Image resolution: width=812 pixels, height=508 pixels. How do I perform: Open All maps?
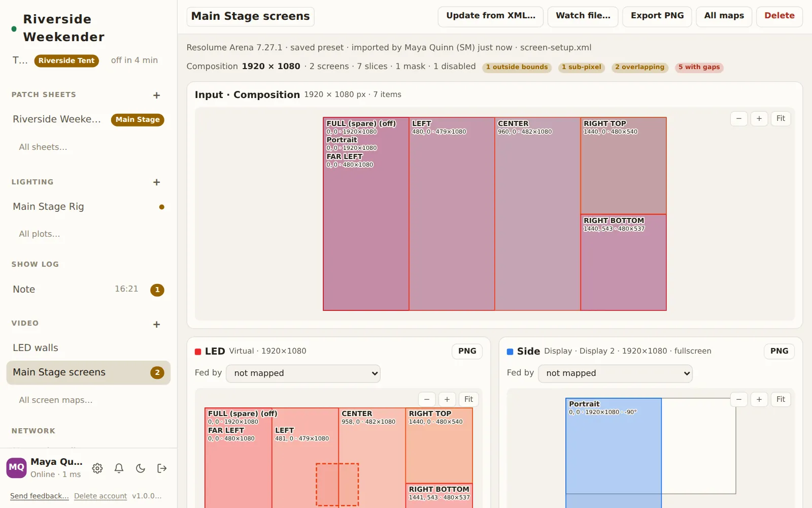click(x=724, y=16)
